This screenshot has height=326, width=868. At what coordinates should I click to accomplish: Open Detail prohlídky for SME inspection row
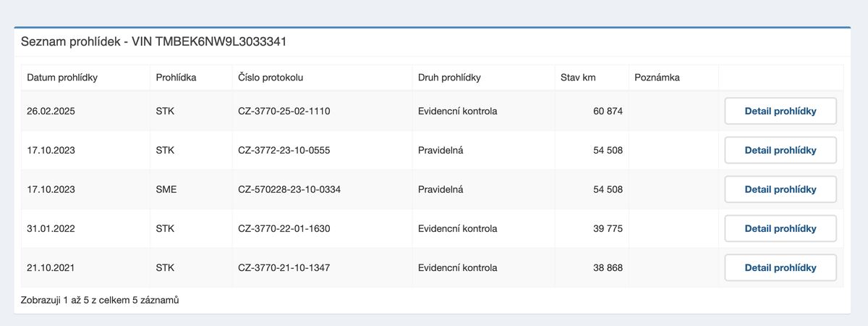pyautogui.click(x=780, y=189)
